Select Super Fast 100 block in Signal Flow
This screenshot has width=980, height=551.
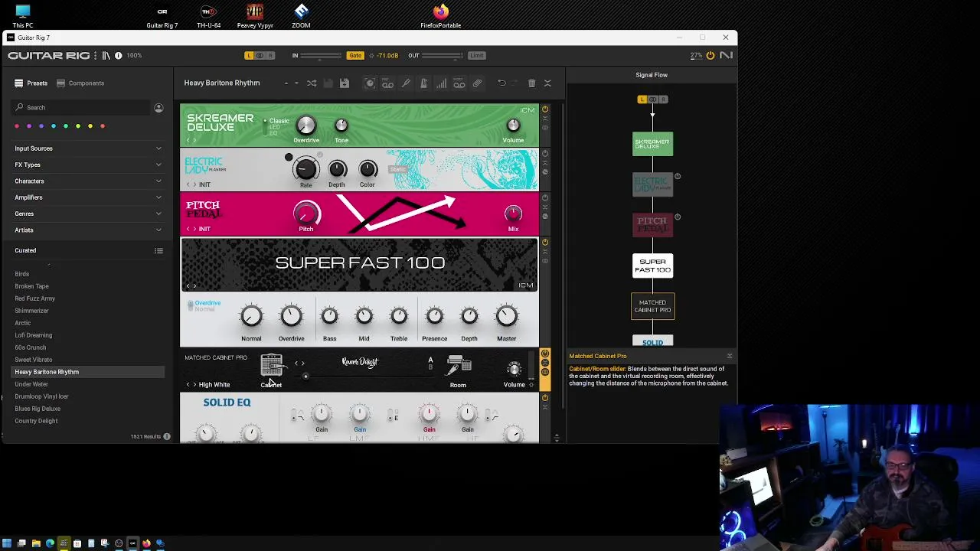[652, 266]
